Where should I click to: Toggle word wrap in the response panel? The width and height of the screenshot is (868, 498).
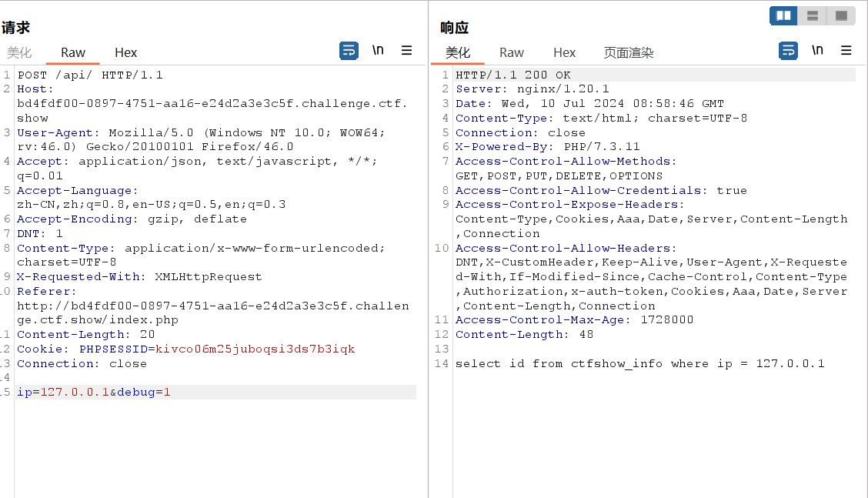pyautogui.click(x=789, y=51)
